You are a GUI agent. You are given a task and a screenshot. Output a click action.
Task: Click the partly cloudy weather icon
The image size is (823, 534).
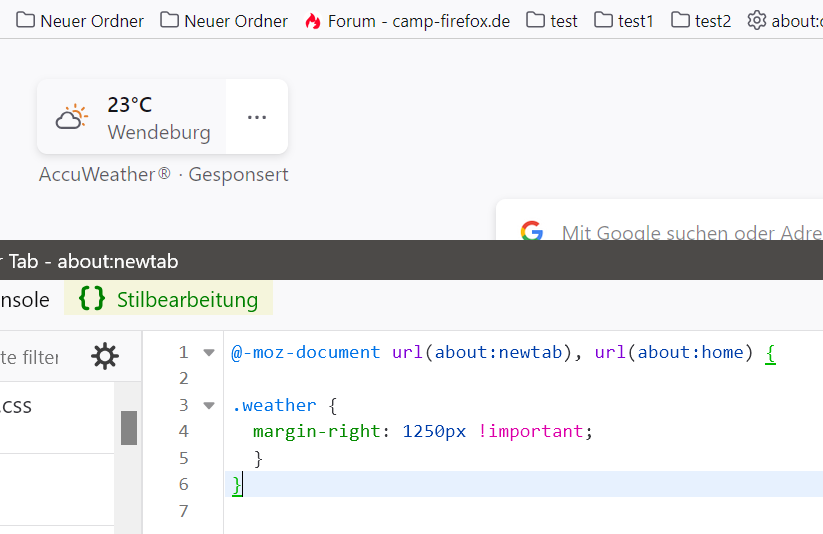[x=71, y=118]
